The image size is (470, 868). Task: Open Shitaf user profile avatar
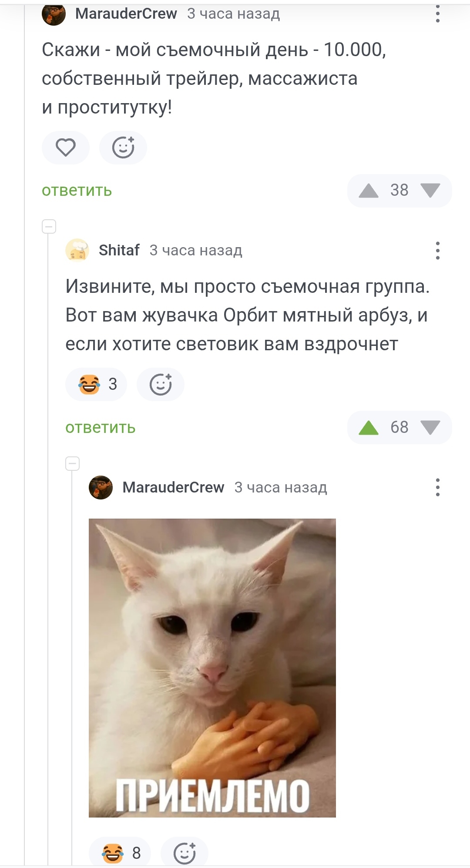click(77, 250)
